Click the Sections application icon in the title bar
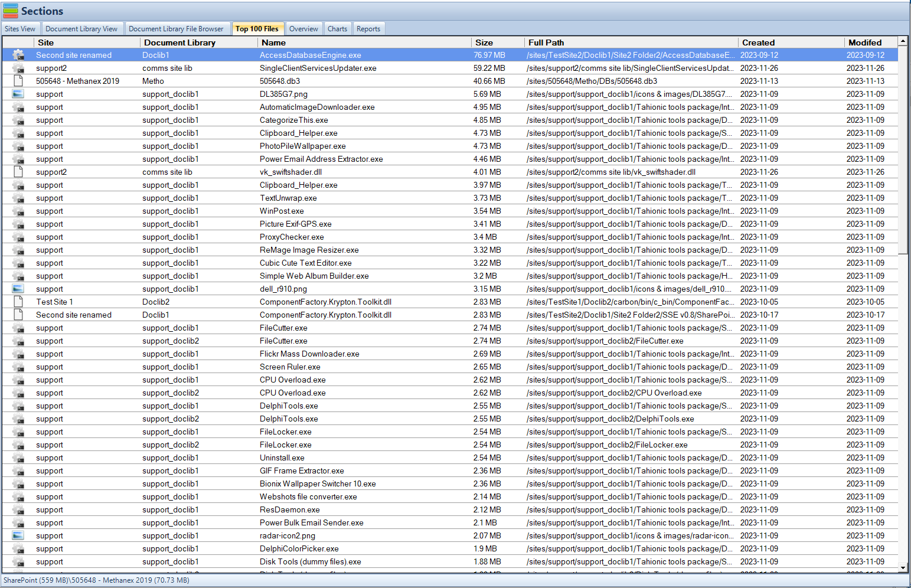Viewport: 911px width, 588px height. (x=9, y=10)
